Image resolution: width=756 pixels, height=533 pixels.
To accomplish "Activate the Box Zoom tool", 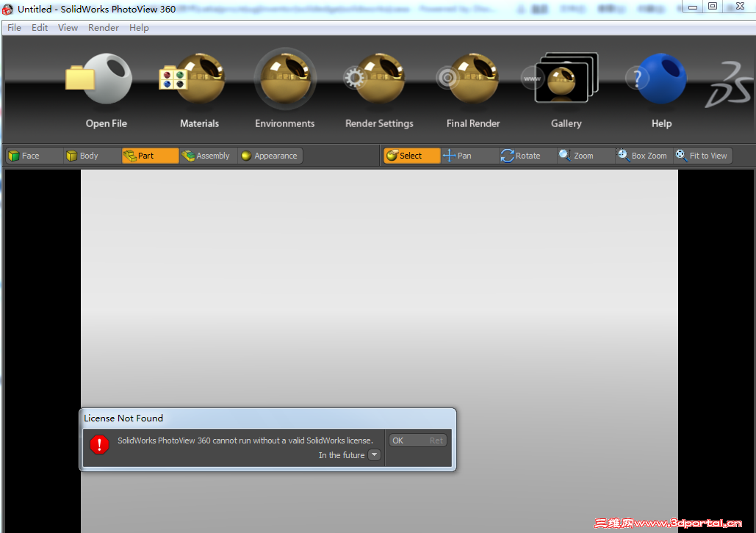I will pos(643,156).
